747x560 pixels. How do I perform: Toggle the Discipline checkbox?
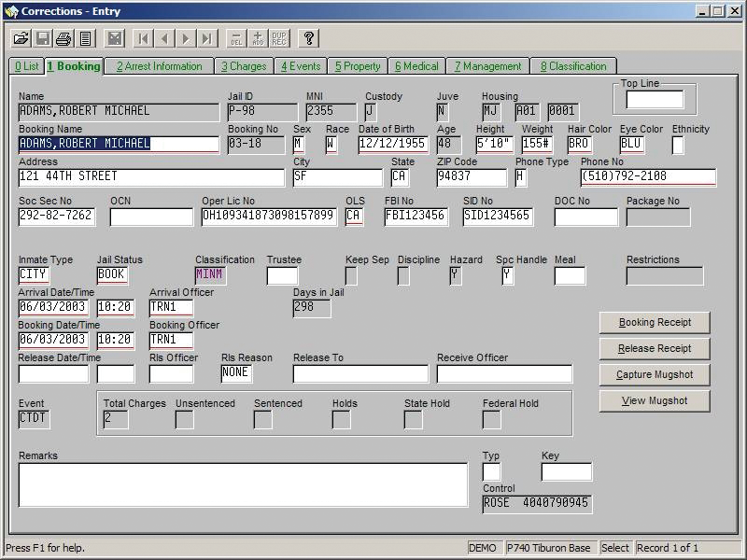[x=403, y=276]
